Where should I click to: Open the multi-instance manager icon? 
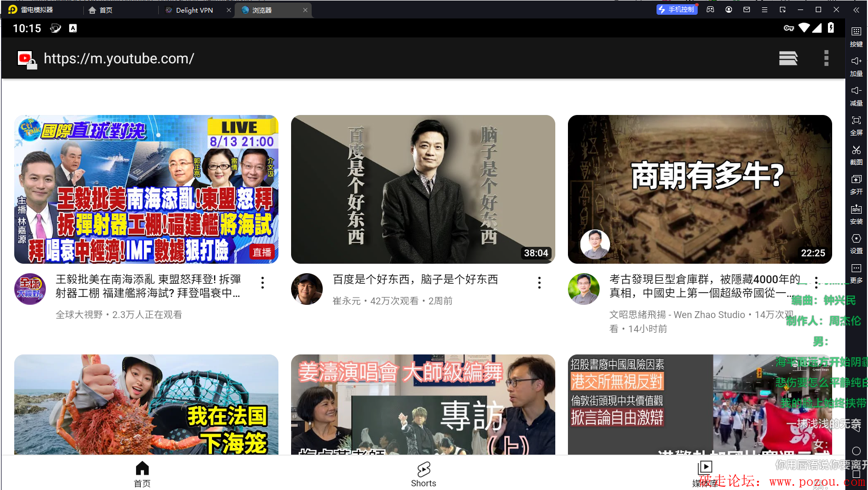point(856,180)
